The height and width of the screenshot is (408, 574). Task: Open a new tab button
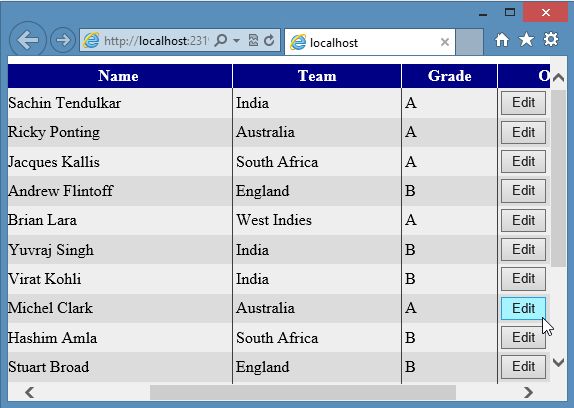pos(470,42)
